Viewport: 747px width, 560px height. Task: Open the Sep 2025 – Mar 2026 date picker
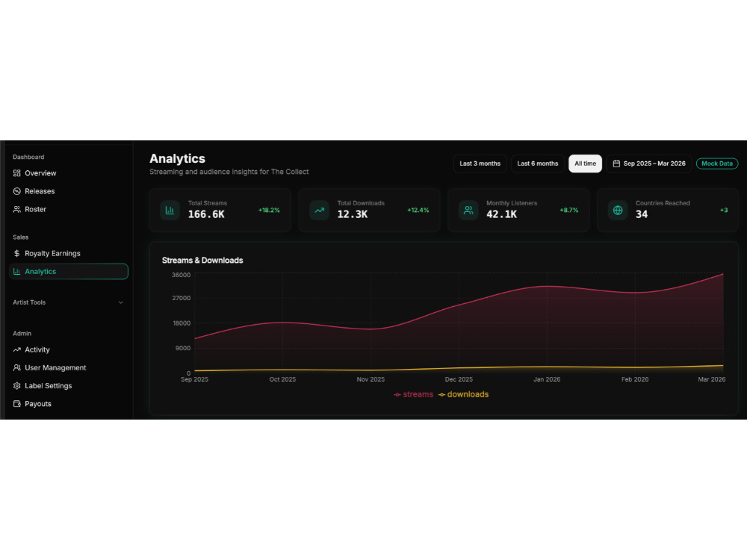click(x=649, y=164)
